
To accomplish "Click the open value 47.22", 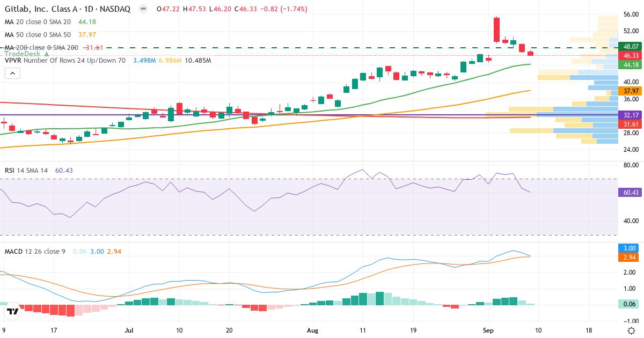I will point(172,9).
